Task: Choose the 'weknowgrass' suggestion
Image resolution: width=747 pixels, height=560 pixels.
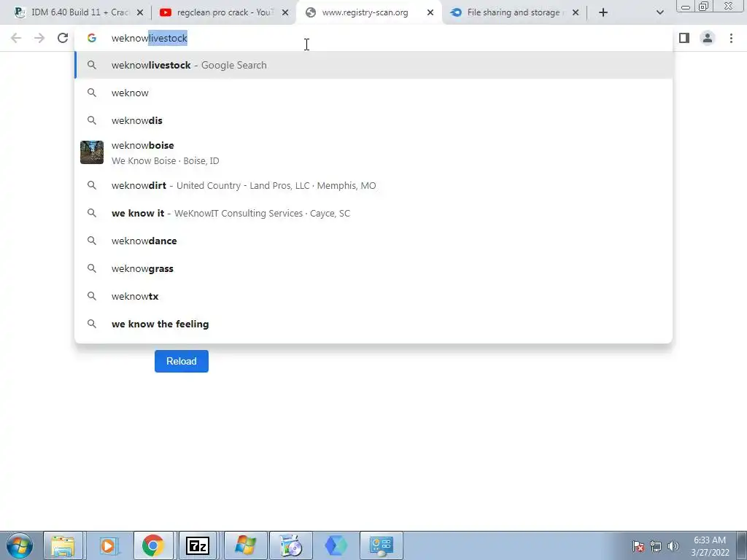Action: [x=373, y=268]
